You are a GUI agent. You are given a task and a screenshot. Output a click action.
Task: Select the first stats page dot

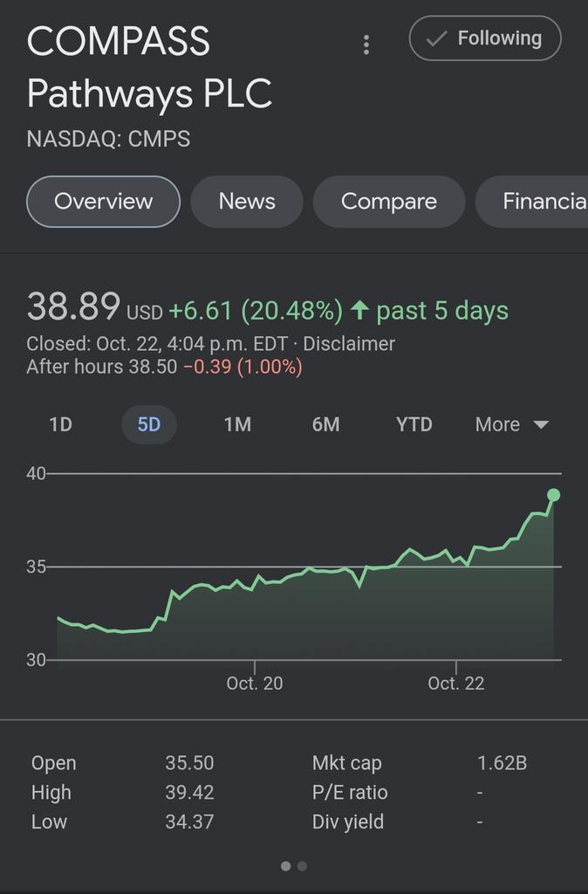point(286,866)
